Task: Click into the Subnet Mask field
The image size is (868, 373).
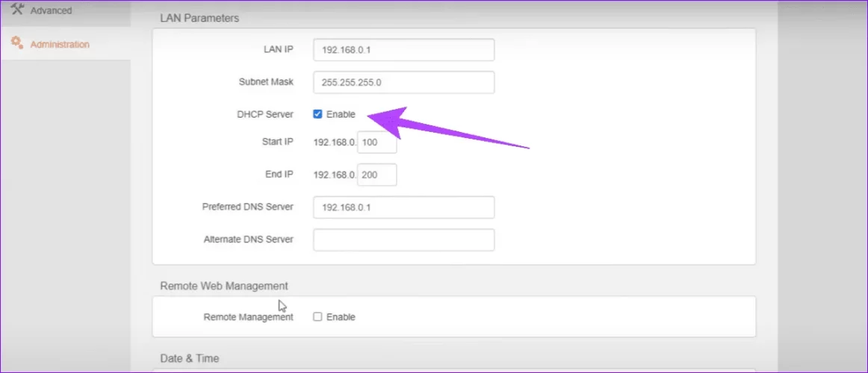Action: point(403,83)
